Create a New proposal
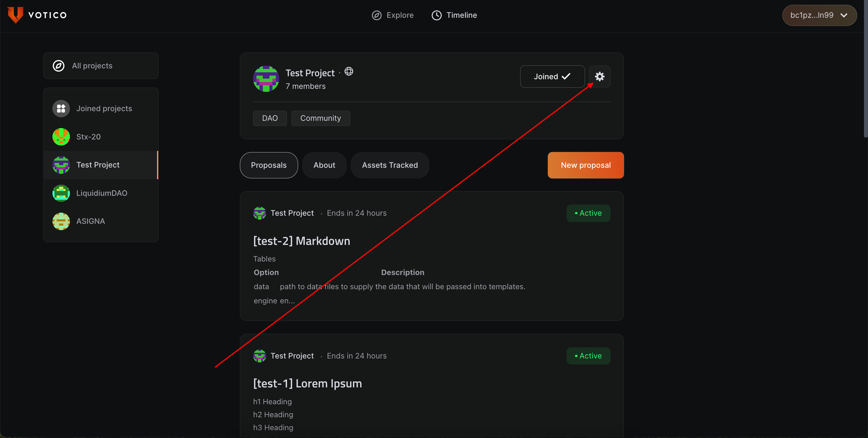 585,165
